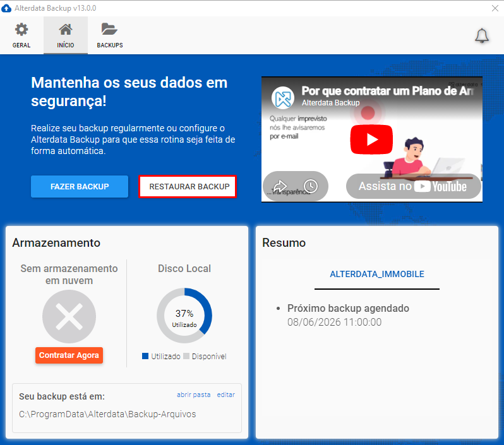Click the 37% disk usage ring
This screenshot has height=445, width=504.
(184, 316)
